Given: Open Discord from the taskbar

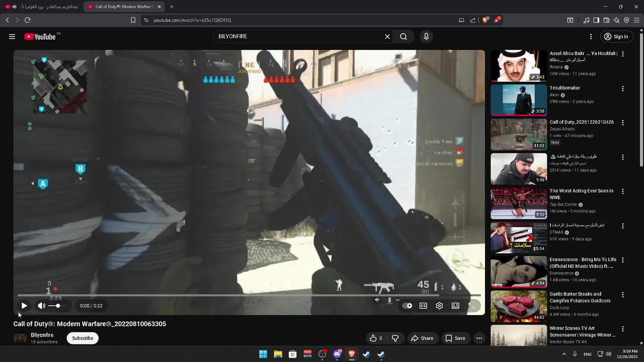Looking at the screenshot, I should (337, 354).
